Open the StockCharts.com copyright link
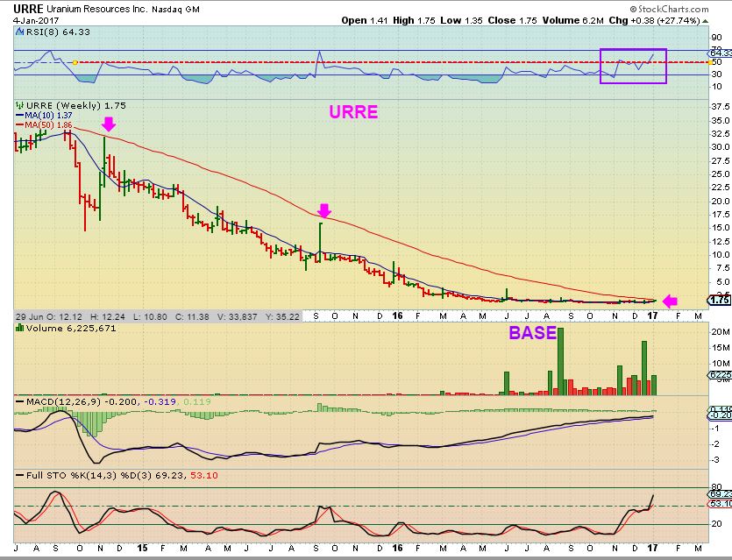 click(669, 9)
